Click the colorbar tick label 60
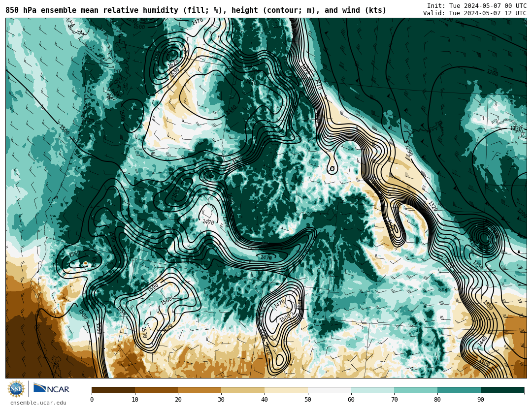 [x=351, y=400]
